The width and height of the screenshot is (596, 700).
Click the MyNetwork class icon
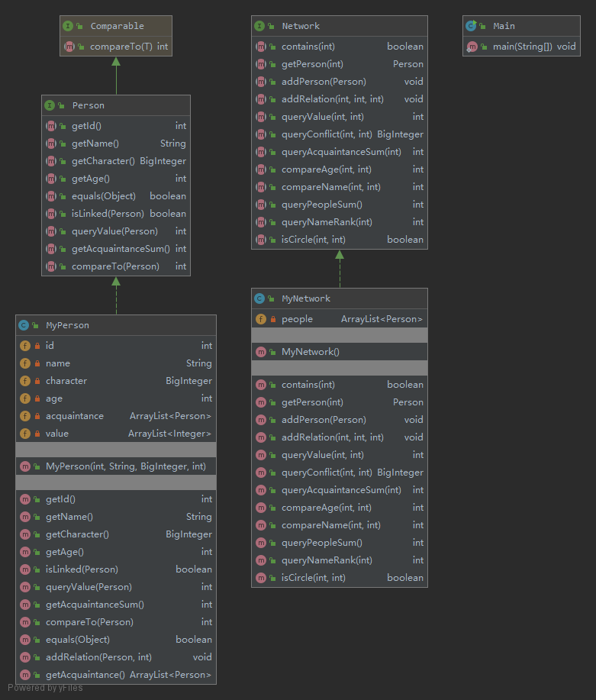259,298
